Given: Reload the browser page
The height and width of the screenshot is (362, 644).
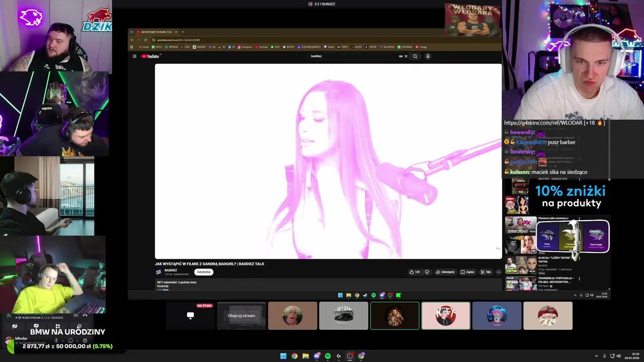Looking at the screenshot, I should click(145, 40).
